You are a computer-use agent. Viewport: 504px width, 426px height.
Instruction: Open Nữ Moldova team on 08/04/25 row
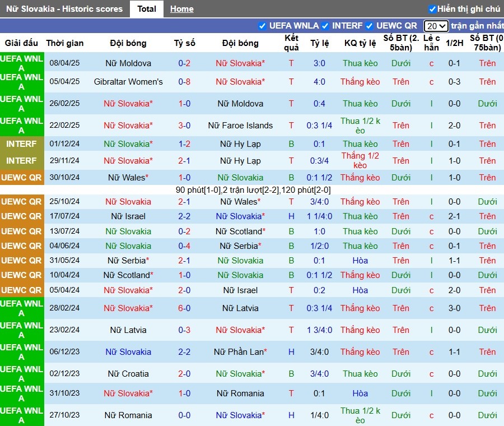(x=128, y=63)
